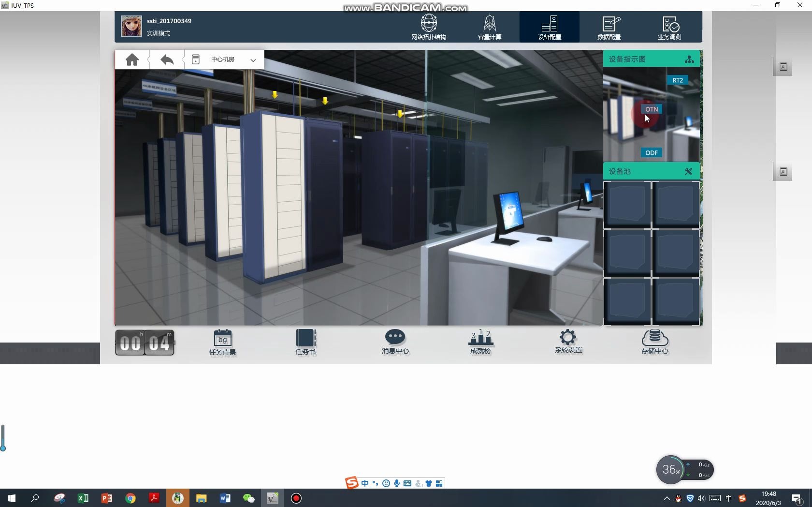
Task: Open the 任务书 task book
Action: 305,342
